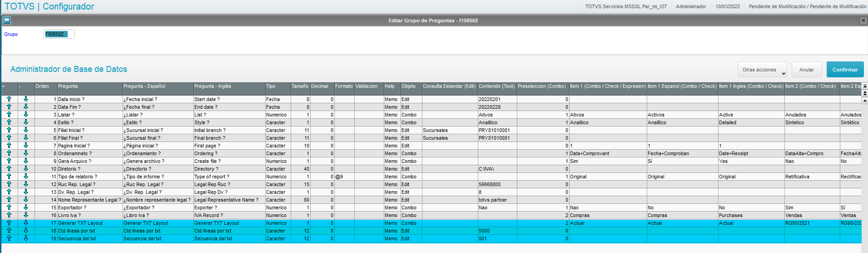Move down the 'Estilo ?' row
The height and width of the screenshot is (253, 868).
point(26,122)
